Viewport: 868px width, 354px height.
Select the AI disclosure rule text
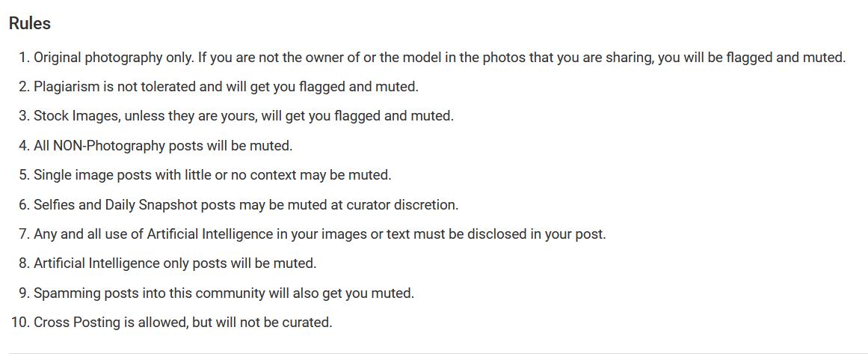click(319, 234)
